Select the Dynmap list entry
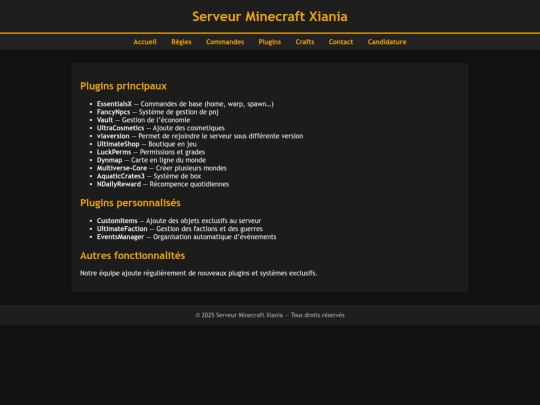 pos(151,160)
